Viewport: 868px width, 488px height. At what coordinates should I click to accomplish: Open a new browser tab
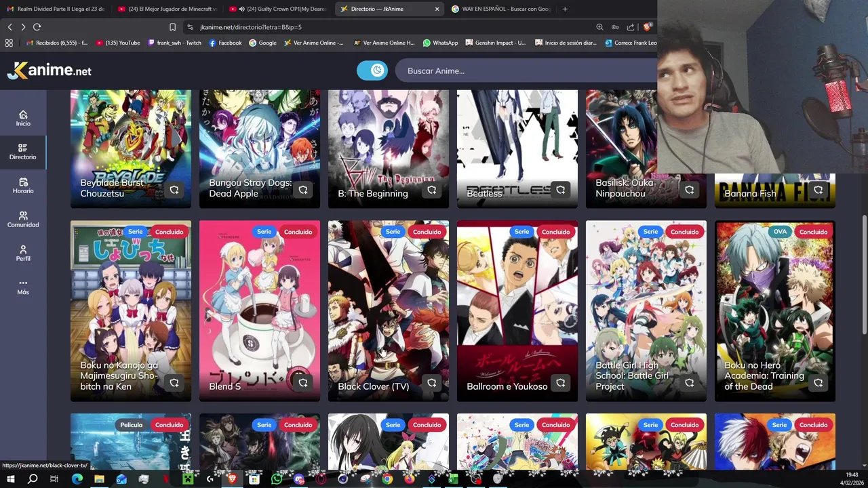(565, 9)
